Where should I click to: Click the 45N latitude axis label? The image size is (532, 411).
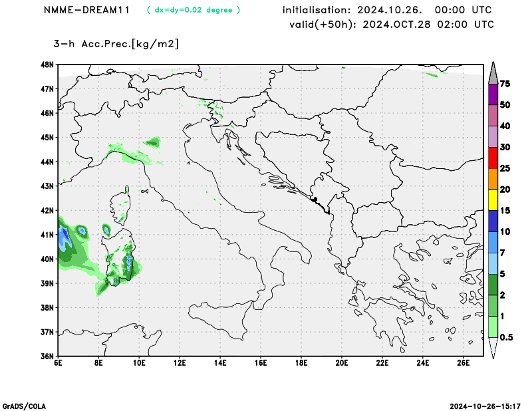point(47,138)
